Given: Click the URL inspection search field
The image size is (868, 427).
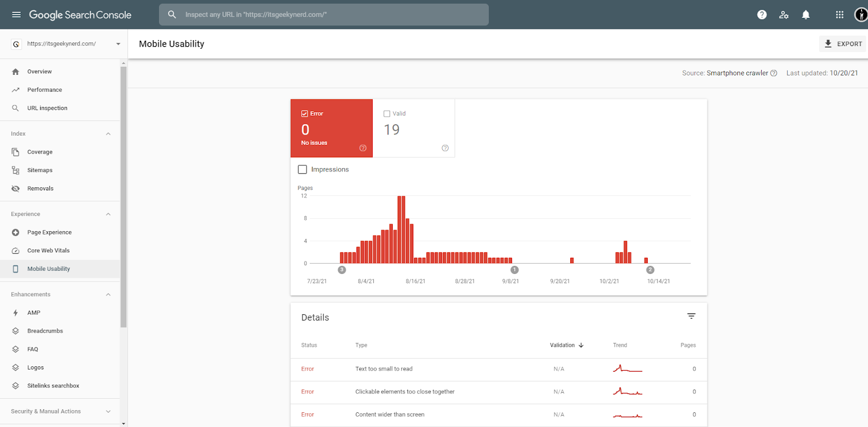Looking at the screenshot, I should coord(324,15).
